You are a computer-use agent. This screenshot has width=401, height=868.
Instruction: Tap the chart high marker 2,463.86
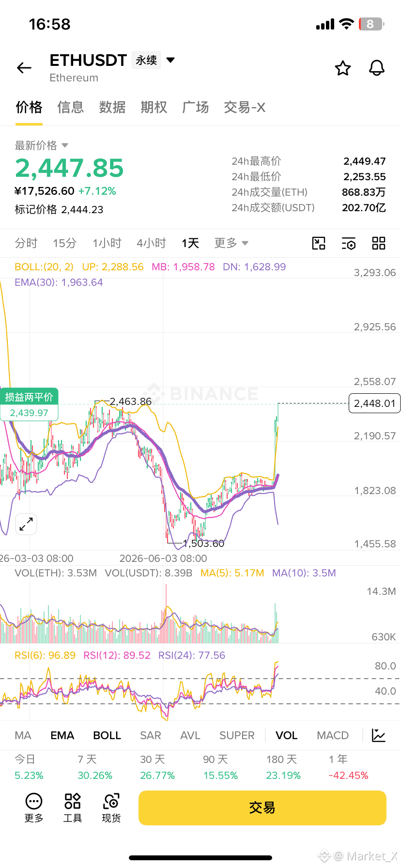[x=130, y=402]
